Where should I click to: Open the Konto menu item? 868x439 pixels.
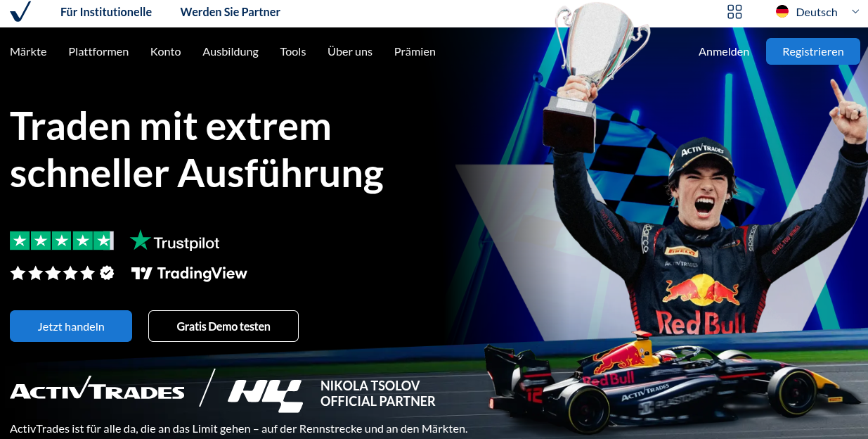(x=166, y=51)
